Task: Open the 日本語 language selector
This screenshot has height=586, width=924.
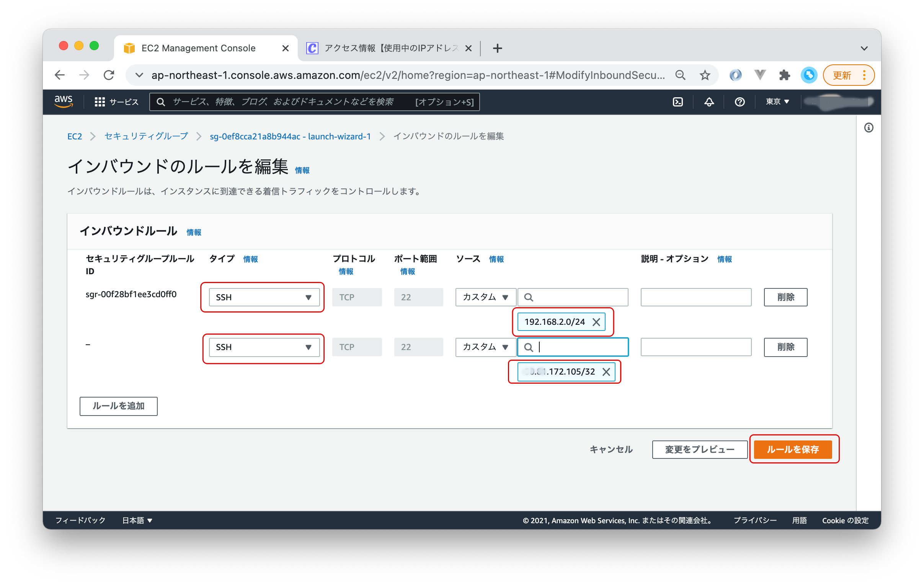Action: pos(137,521)
